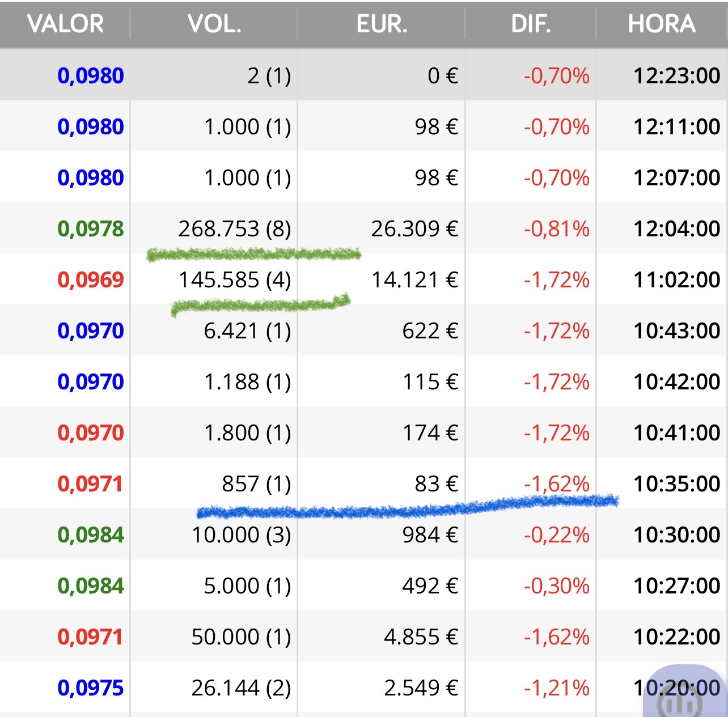Click the 0,0969 price value
The image size is (728, 717).
[91, 279]
